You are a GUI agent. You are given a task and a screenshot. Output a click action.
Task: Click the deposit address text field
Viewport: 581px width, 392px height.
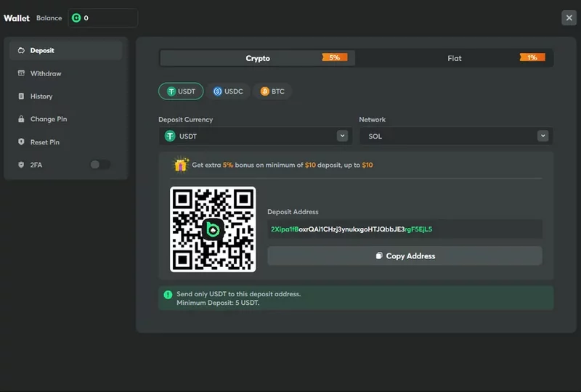coord(404,229)
